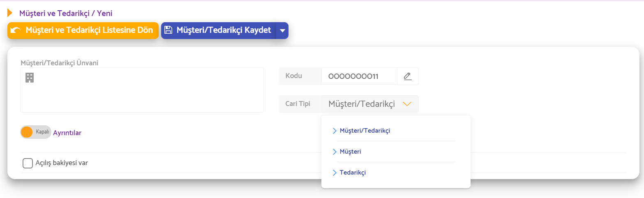This screenshot has height=198, width=644.
Task: Select Tedarikçi from the dropdown list
Action: pyautogui.click(x=353, y=173)
